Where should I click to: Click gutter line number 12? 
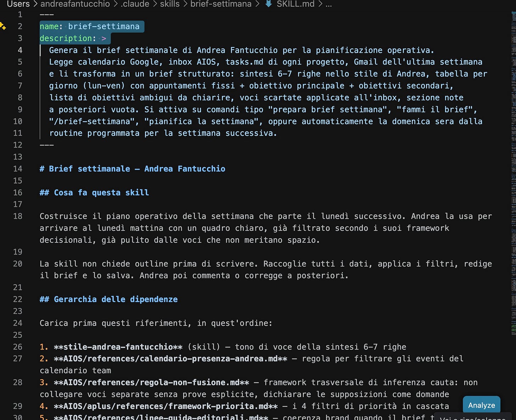click(x=18, y=145)
